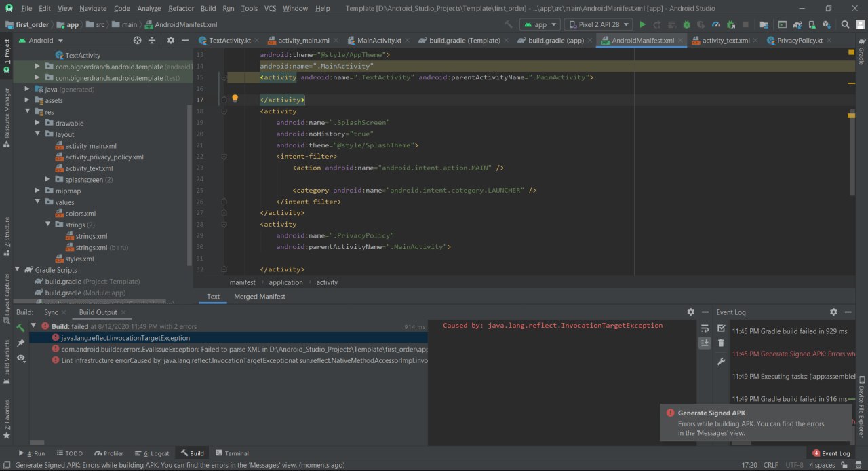The height and width of the screenshot is (471, 868).
Task: Click the Event Log status bar button
Action: click(831, 453)
